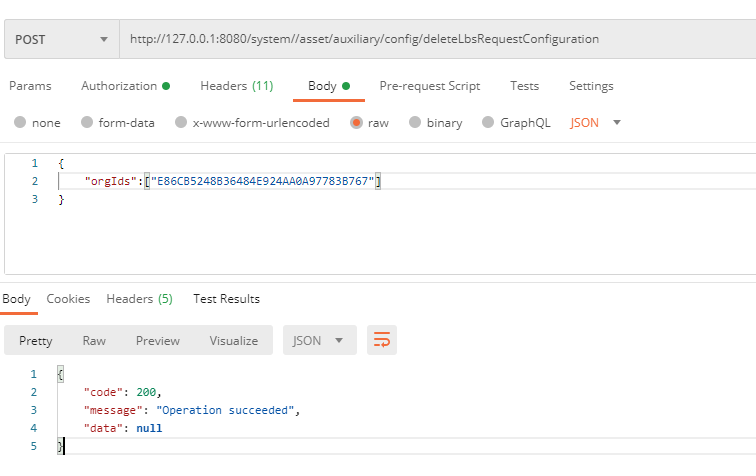Select the form-data radio option

[87, 123]
